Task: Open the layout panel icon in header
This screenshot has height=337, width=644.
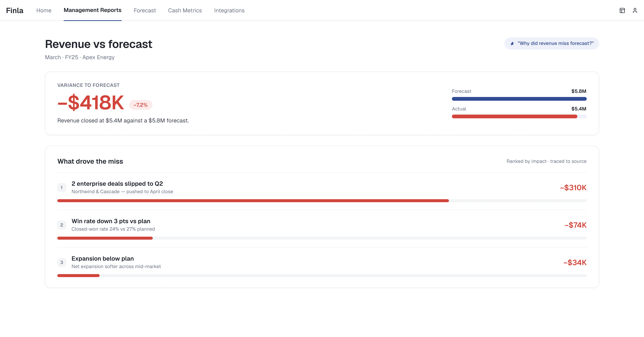Action: click(622, 10)
